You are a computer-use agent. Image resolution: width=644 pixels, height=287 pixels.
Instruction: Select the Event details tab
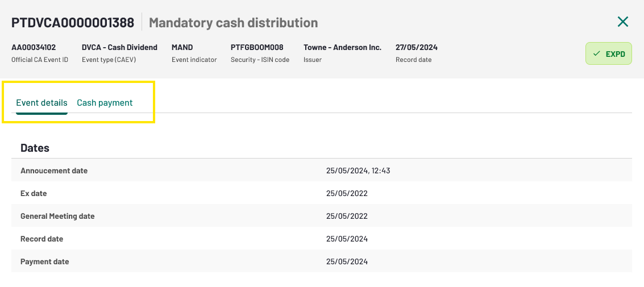tap(41, 103)
